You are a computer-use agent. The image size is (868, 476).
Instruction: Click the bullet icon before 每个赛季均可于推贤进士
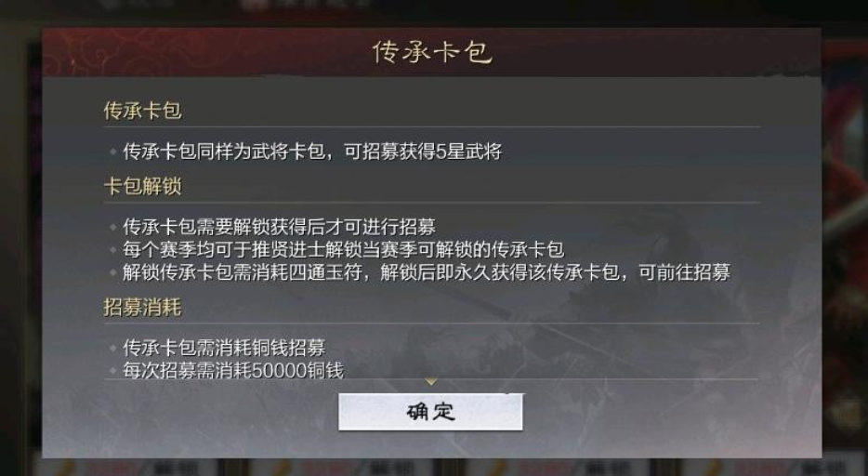pyautogui.click(x=113, y=249)
